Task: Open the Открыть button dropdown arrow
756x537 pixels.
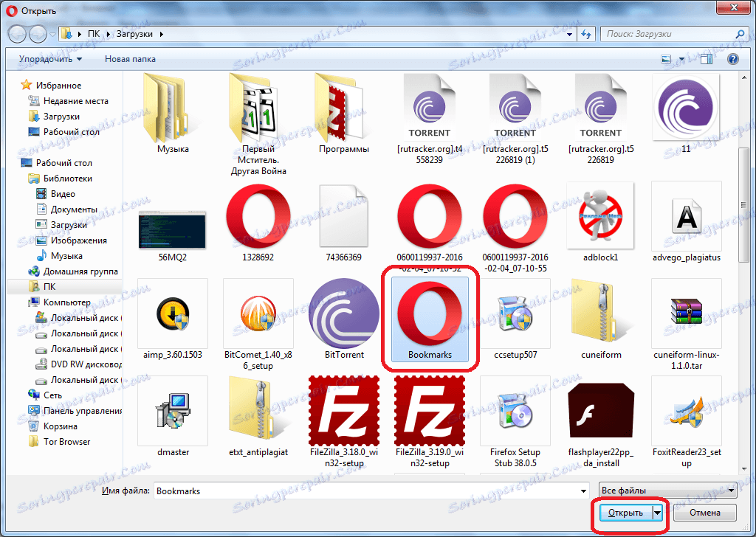Action: pyautogui.click(x=658, y=513)
